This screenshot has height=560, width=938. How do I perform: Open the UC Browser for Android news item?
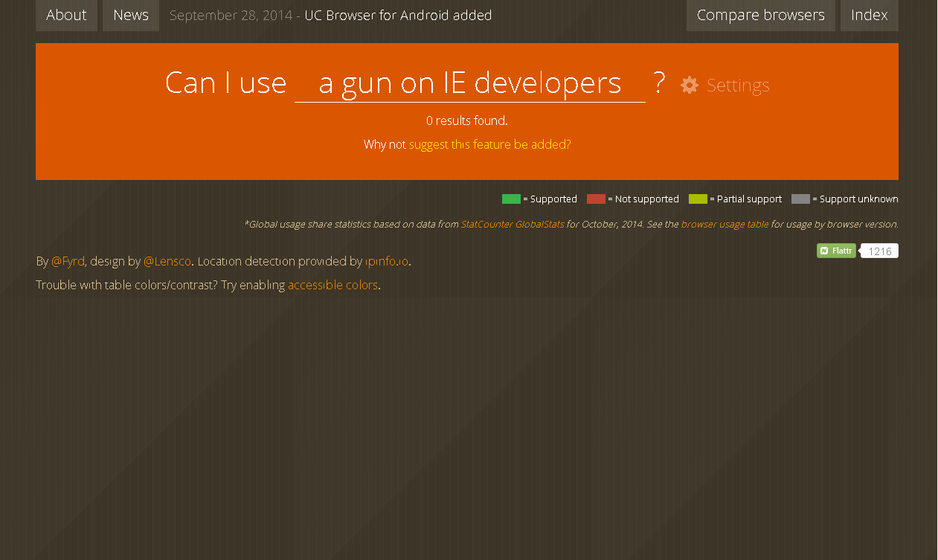point(398,15)
